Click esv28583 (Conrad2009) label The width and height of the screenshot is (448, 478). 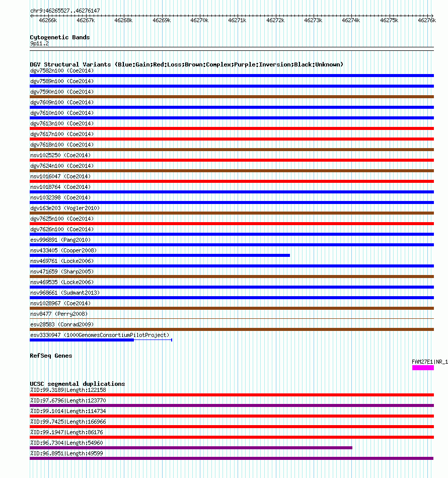tap(62, 324)
